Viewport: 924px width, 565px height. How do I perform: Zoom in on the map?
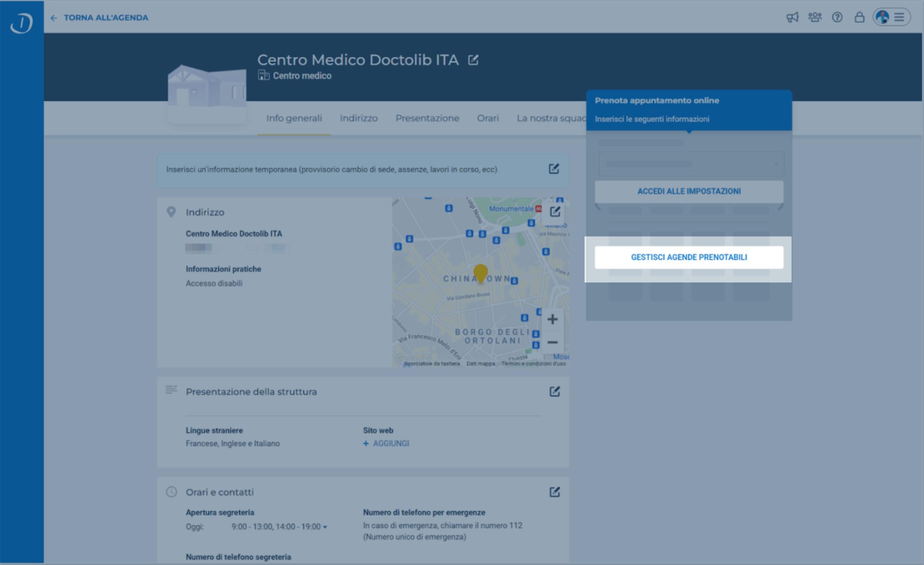[x=552, y=319]
